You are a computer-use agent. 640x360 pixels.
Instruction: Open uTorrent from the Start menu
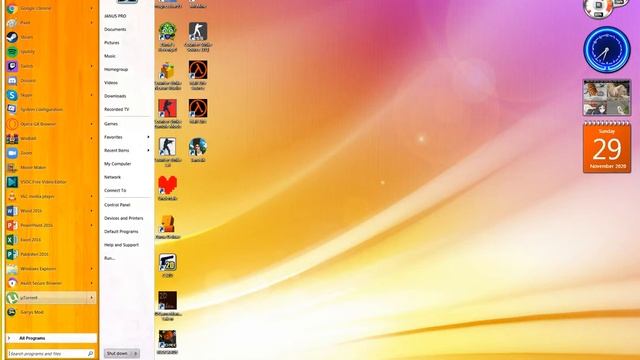51,298
